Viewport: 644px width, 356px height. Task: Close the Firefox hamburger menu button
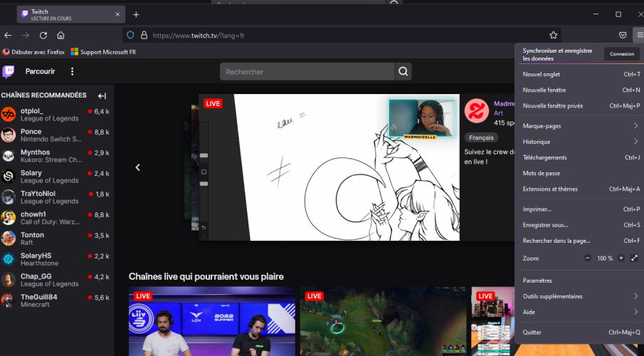pos(639,36)
